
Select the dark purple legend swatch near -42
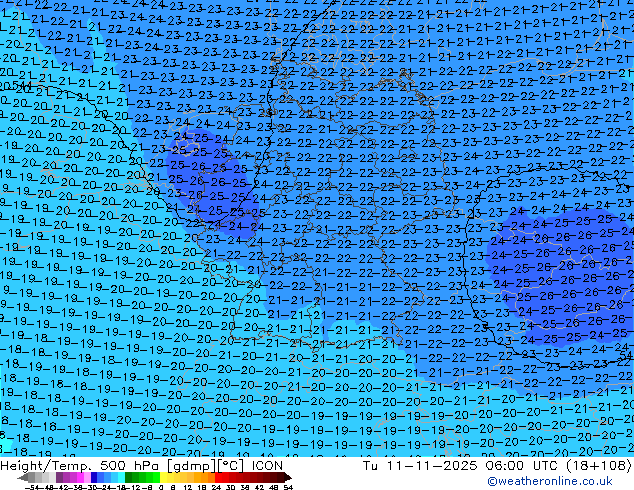pos(59,477)
